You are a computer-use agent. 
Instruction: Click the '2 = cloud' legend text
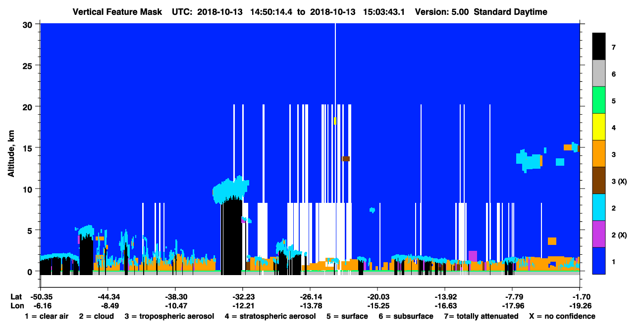tap(96, 316)
